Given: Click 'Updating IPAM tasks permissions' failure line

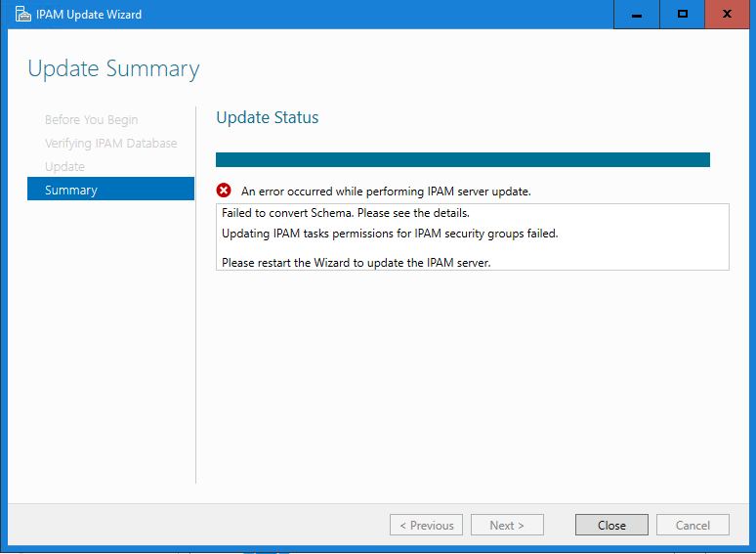Looking at the screenshot, I should [x=390, y=234].
